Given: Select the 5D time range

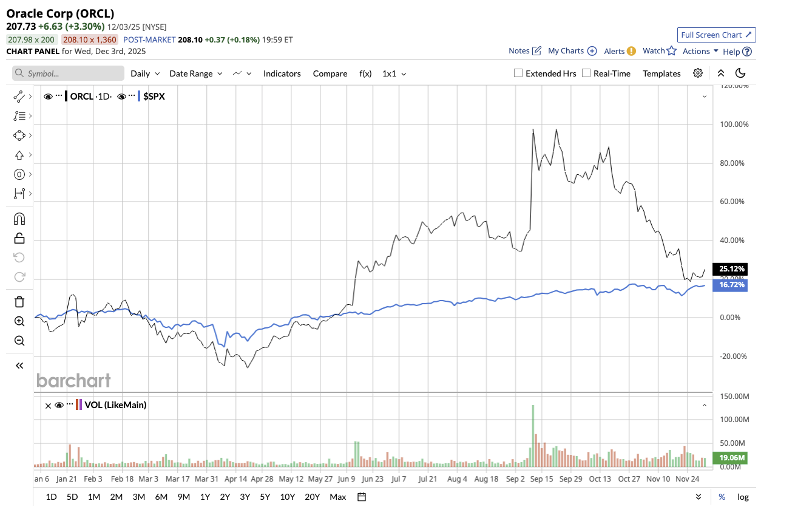Looking at the screenshot, I should point(72,497).
